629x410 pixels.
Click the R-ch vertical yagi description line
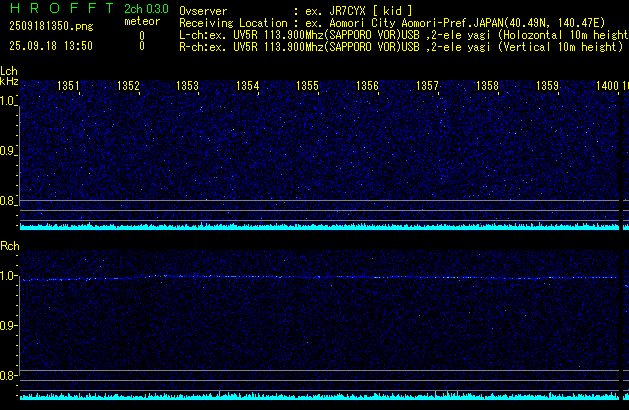tap(400, 46)
